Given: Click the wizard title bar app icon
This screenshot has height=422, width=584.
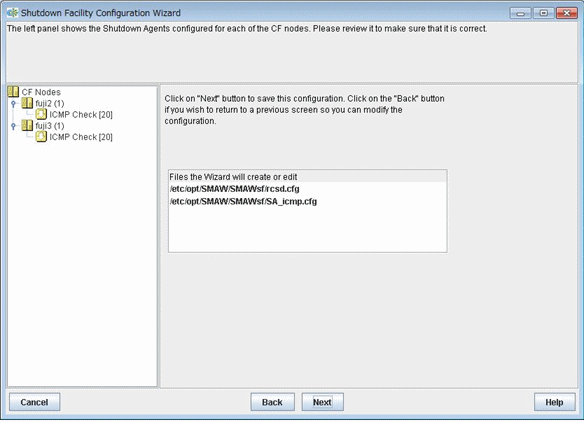Looking at the screenshot, I should click(x=12, y=13).
